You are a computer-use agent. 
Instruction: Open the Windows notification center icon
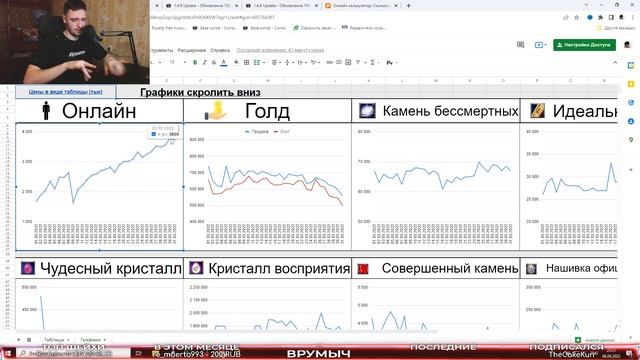click(629, 353)
